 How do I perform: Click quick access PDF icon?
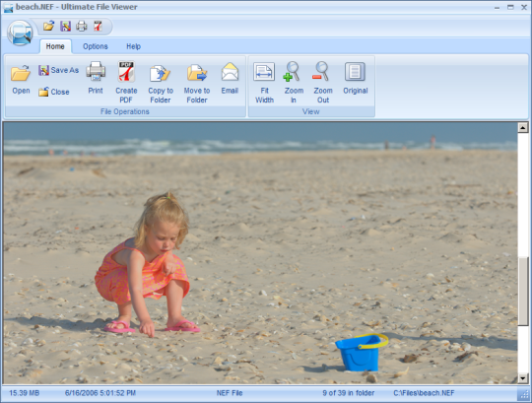[x=98, y=27]
